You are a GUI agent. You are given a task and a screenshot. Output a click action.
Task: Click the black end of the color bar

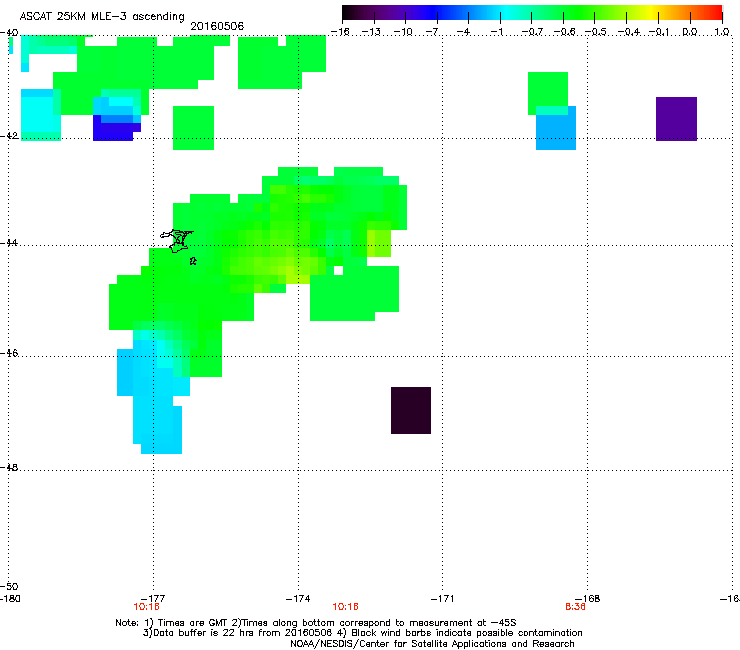(349, 13)
